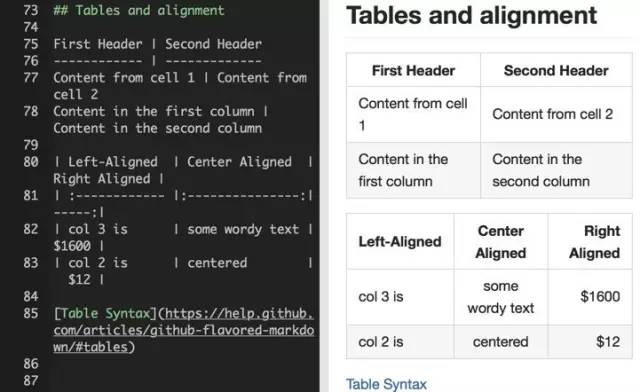Click the 'Tables and alignment' preview heading

pos(472,16)
